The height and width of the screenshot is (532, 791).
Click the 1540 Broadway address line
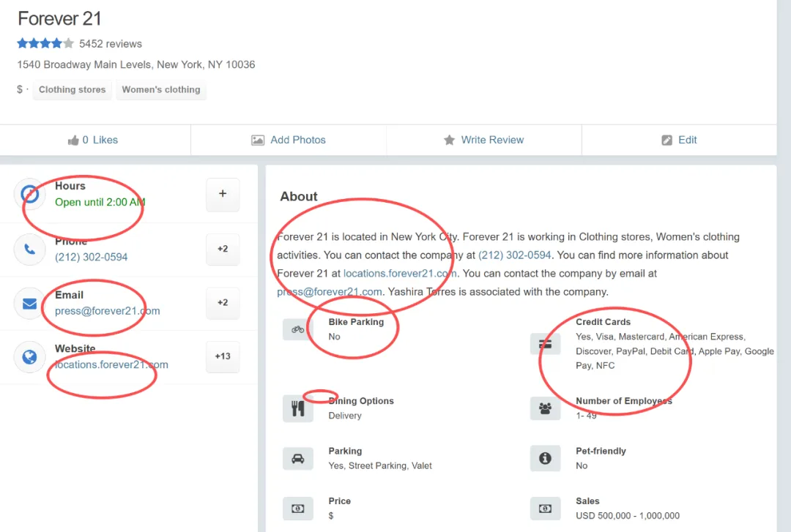(x=136, y=64)
